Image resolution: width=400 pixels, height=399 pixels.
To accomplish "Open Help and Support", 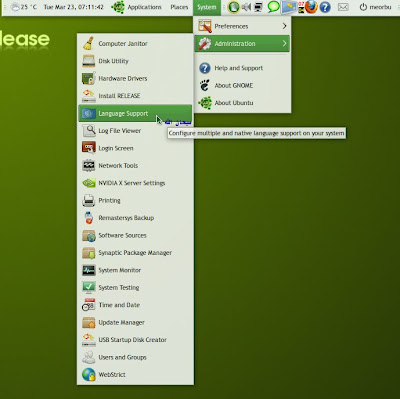I will click(x=242, y=68).
